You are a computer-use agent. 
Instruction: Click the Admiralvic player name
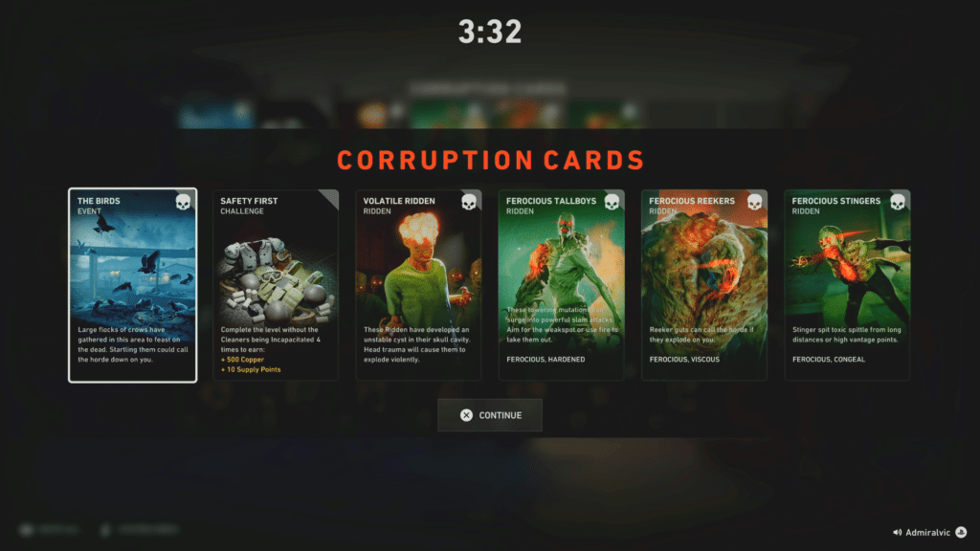pyautogui.click(x=928, y=533)
